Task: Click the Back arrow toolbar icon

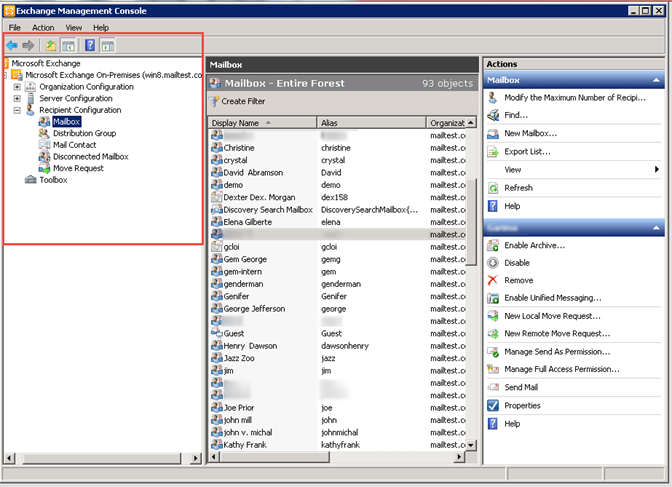Action: tap(12, 45)
